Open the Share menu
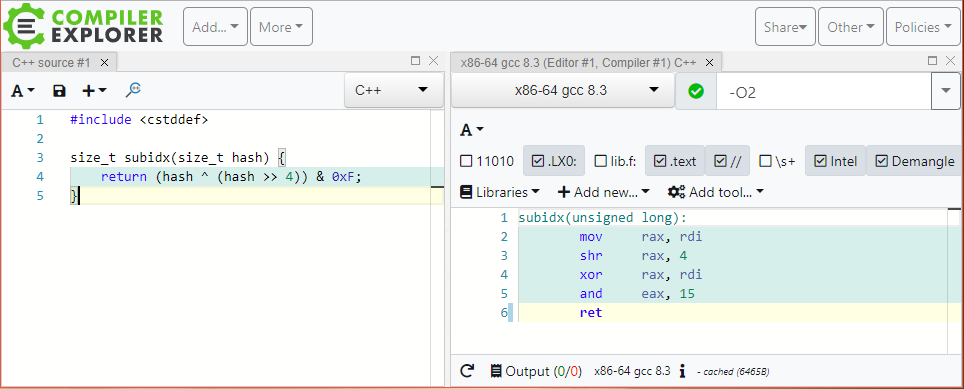 [x=785, y=27]
